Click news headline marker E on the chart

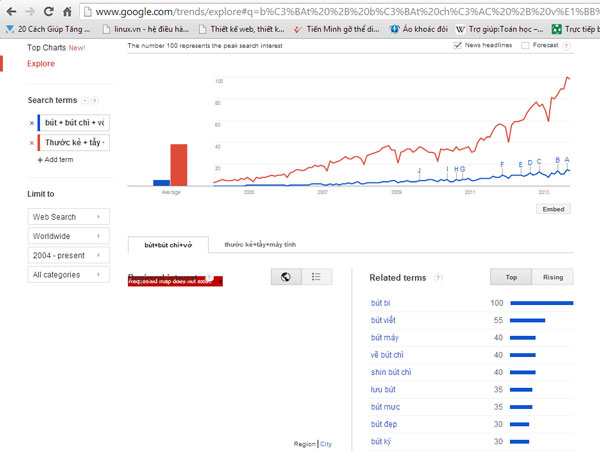(520, 164)
